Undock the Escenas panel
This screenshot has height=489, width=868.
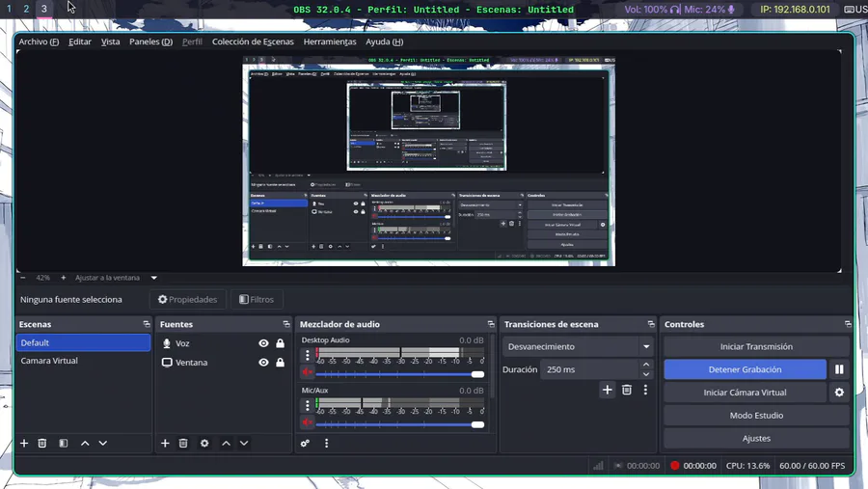(147, 324)
